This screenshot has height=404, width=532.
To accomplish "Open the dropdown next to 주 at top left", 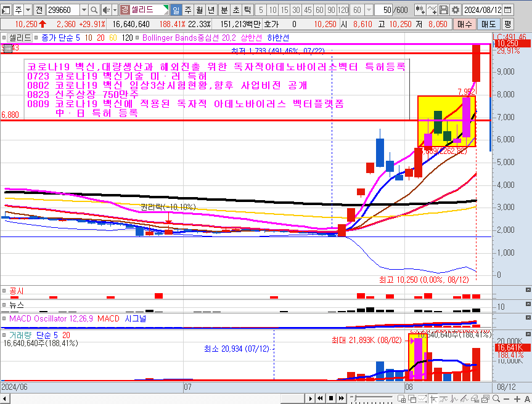I will point(27,10).
